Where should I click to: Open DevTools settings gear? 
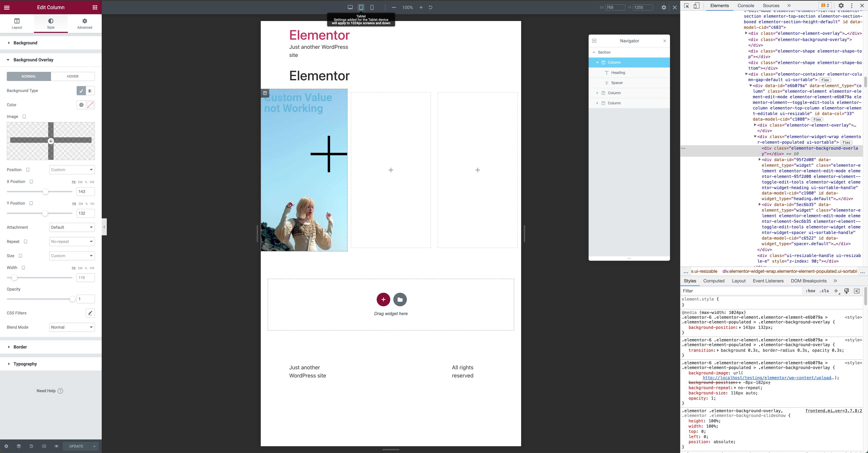[841, 6]
